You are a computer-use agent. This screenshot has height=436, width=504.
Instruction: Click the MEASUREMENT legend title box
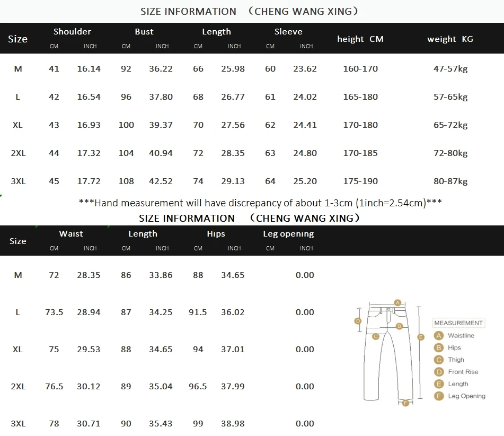click(458, 322)
